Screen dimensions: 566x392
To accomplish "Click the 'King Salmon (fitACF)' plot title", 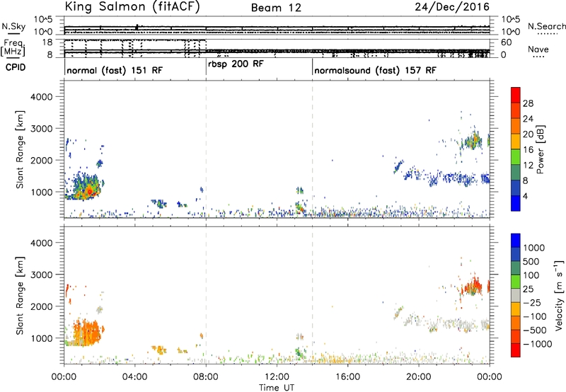I will tap(132, 6).
